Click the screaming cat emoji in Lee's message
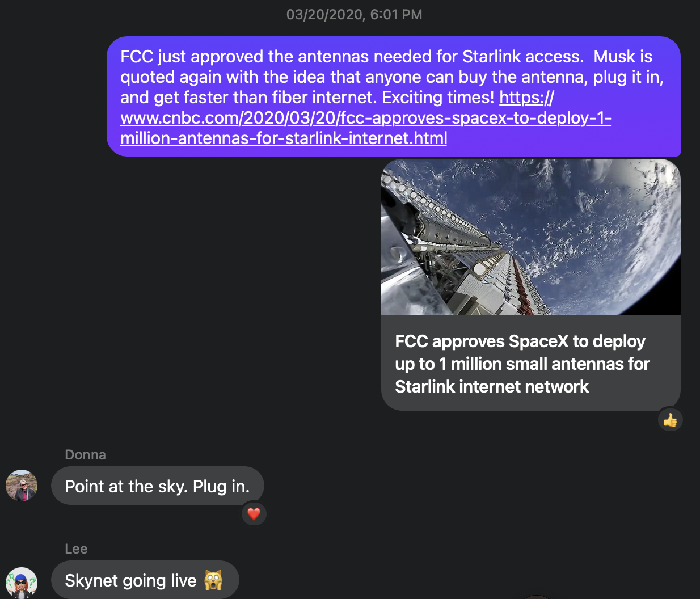Viewport: 700px width, 599px height. 213,580
